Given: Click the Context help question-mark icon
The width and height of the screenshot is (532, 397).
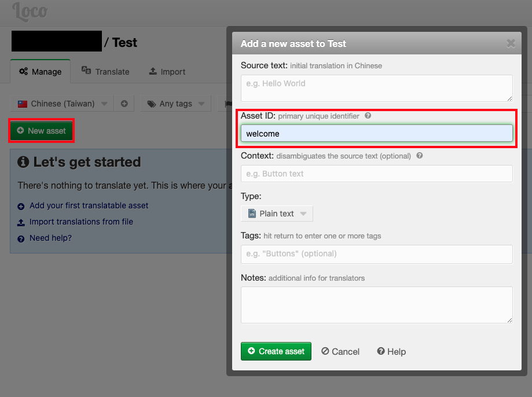Looking at the screenshot, I should pos(419,156).
